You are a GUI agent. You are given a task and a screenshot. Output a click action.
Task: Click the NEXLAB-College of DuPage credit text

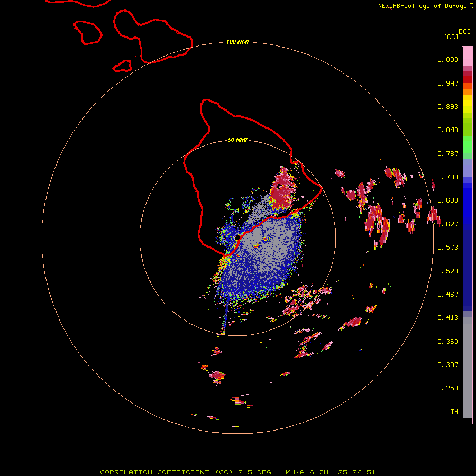pos(426,6)
